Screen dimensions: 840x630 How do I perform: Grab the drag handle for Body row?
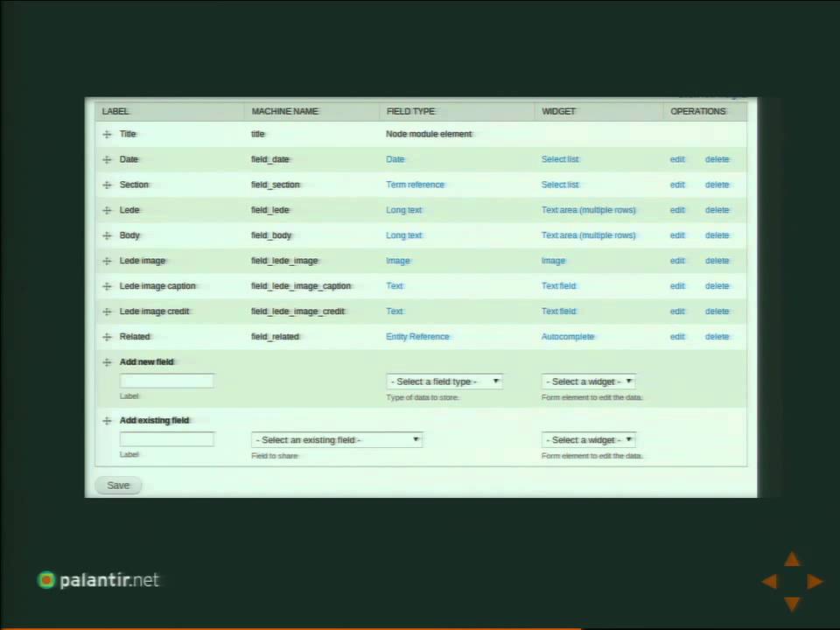[107, 235]
